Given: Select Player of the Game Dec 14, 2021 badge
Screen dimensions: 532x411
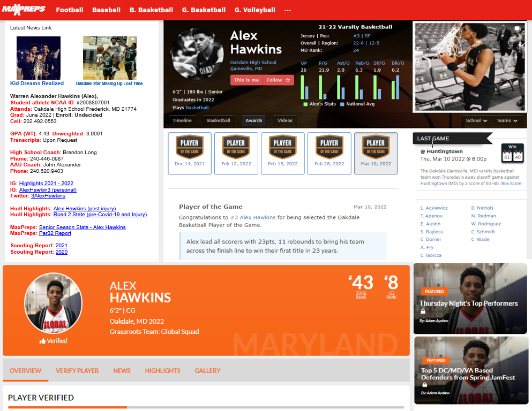Looking at the screenshot, I should (190, 154).
